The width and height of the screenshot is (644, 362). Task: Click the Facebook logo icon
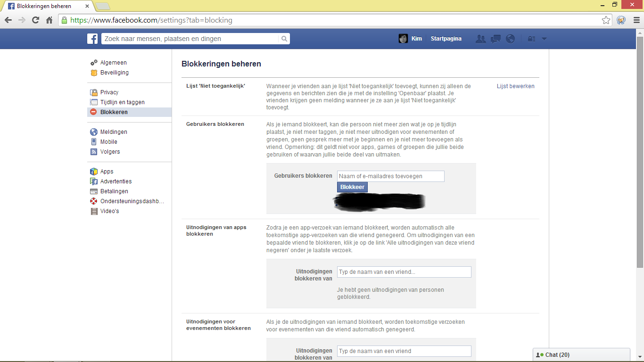pyautogui.click(x=92, y=39)
